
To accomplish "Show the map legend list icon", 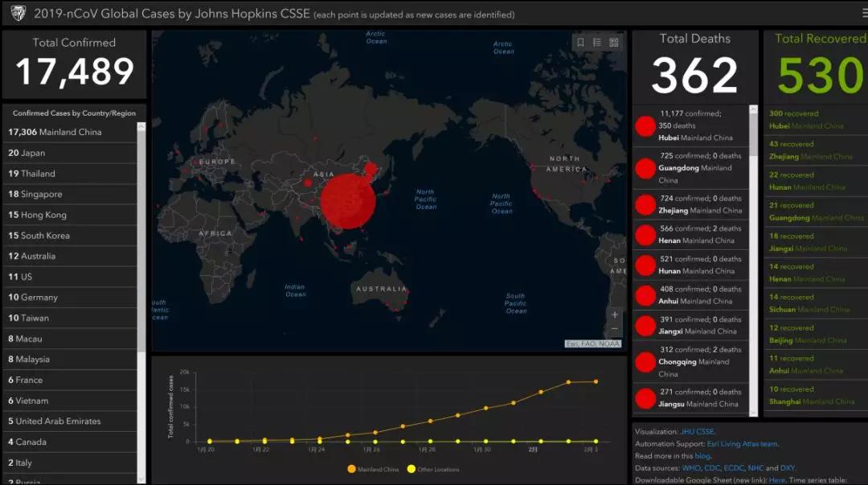I will (x=597, y=43).
